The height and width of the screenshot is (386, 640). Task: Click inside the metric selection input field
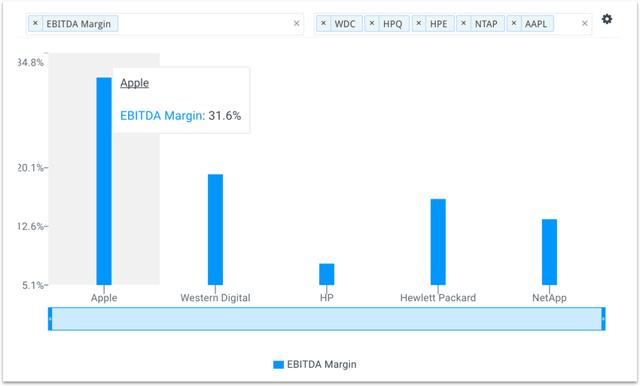pyautogui.click(x=204, y=24)
